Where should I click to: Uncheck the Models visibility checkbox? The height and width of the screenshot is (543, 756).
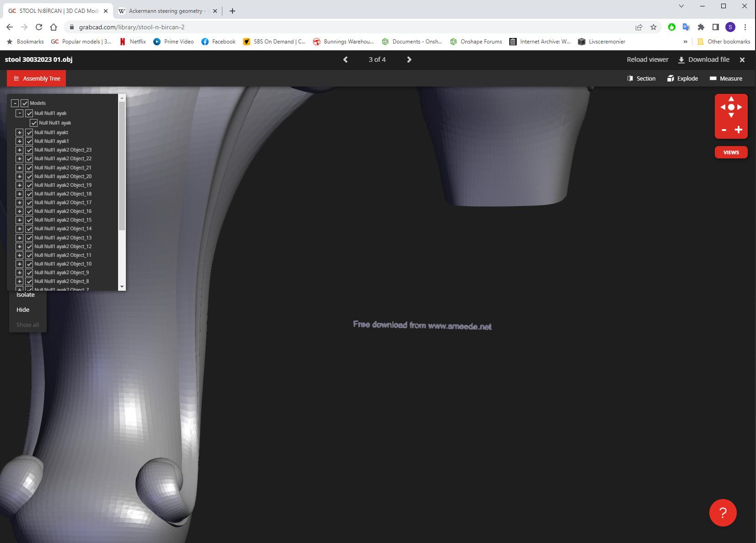point(24,103)
